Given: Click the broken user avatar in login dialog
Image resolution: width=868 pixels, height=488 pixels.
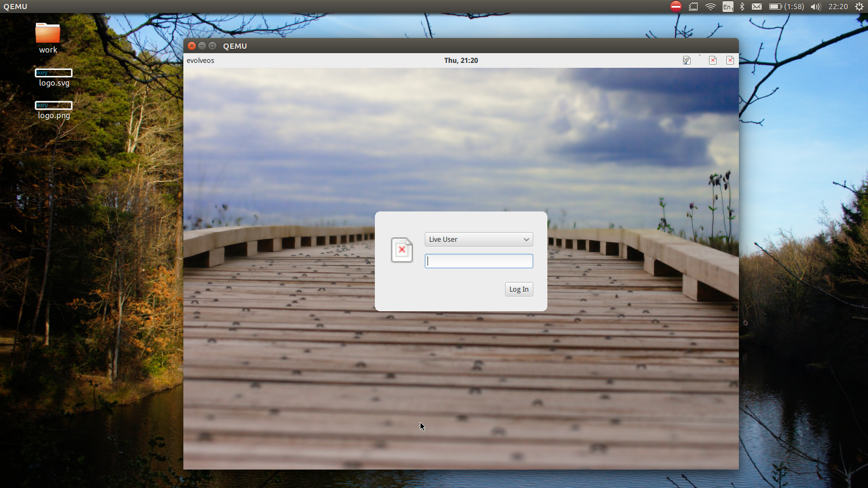Looking at the screenshot, I should (402, 250).
